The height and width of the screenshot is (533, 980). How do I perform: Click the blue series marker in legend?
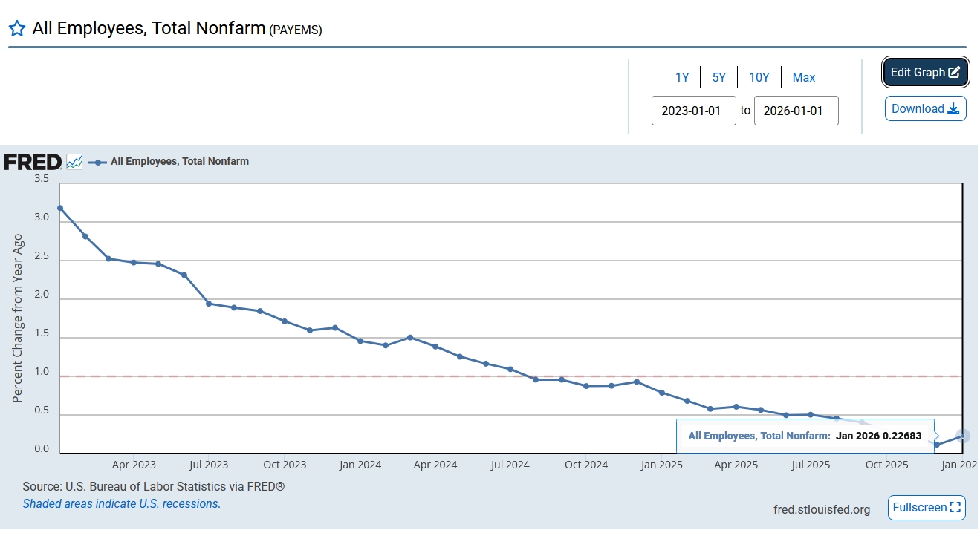97,162
